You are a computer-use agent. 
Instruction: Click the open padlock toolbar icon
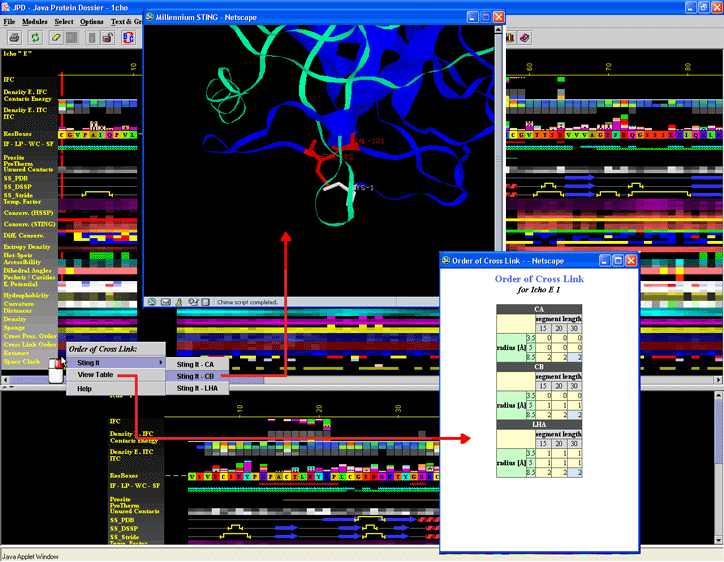tap(107, 37)
